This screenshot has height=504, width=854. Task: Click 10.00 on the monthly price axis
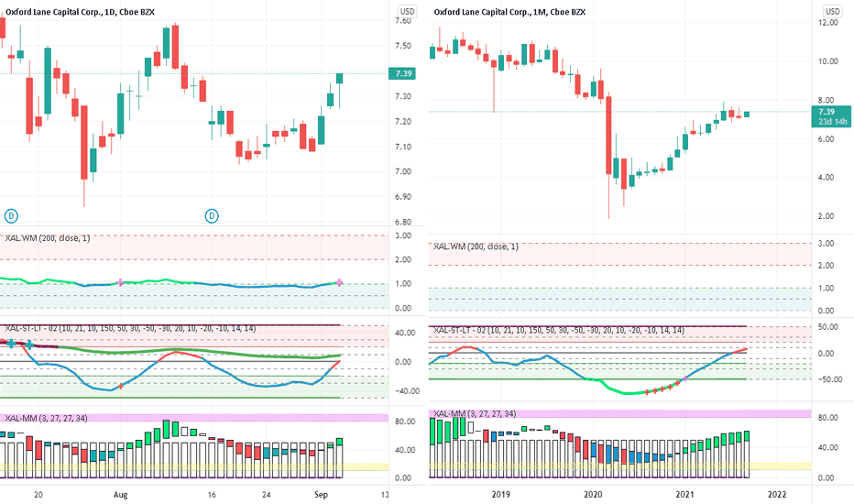coord(827,61)
